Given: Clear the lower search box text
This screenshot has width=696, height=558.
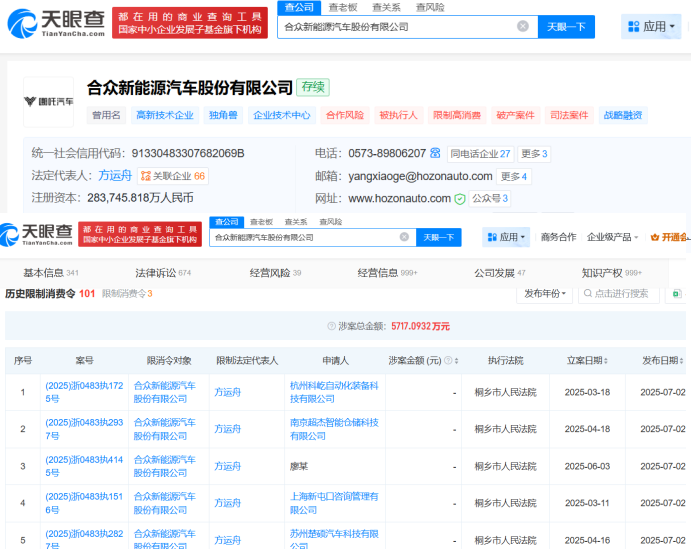Looking at the screenshot, I should click(x=404, y=238).
